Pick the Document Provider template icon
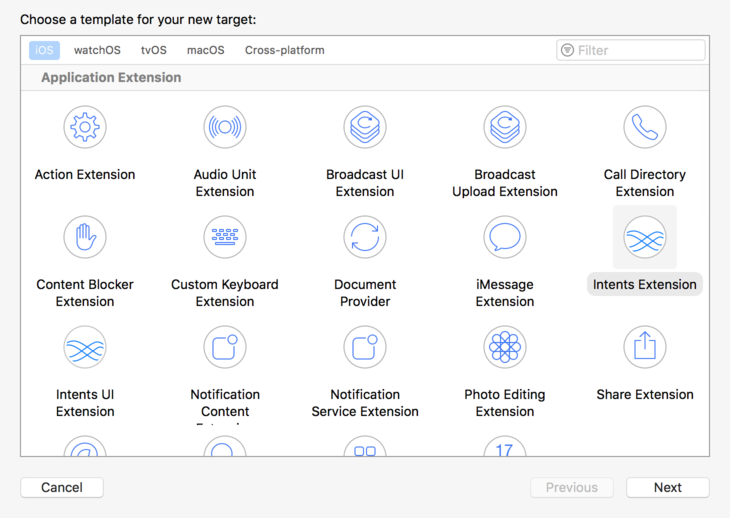 point(365,238)
